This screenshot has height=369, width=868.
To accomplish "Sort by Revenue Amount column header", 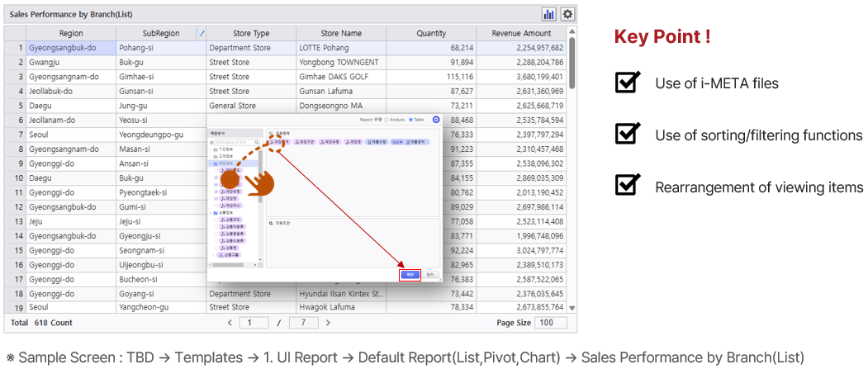I will click(521, 34).
